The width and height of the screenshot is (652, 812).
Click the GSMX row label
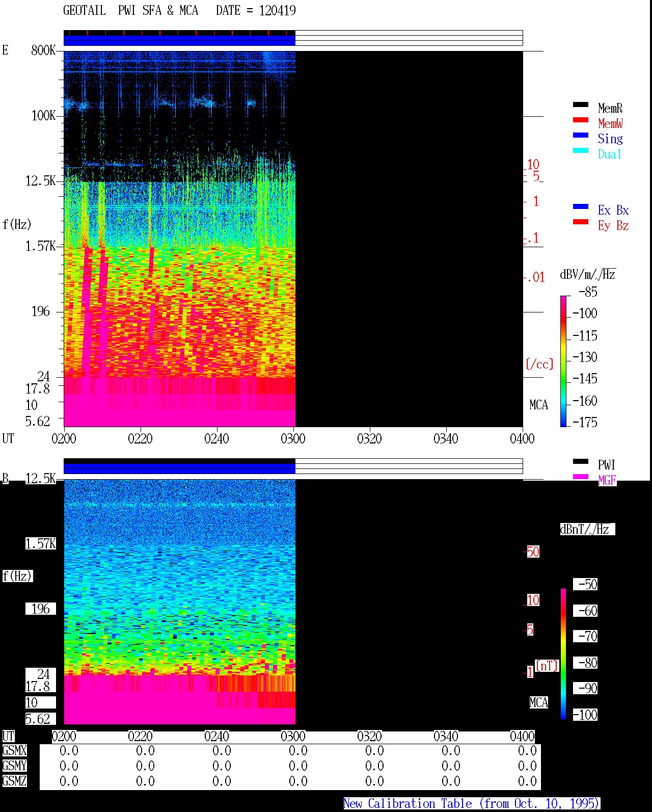click(x=14, y=751)
